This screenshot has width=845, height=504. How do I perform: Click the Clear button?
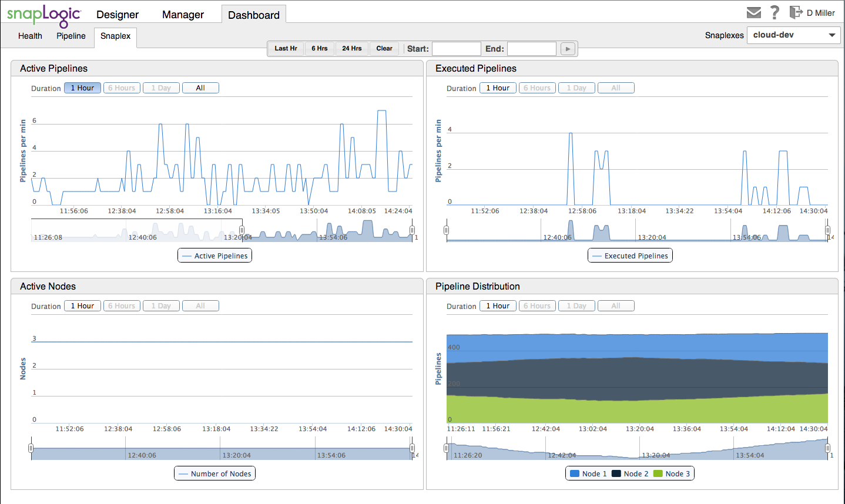pyautogui.click(x=384, y=48)
